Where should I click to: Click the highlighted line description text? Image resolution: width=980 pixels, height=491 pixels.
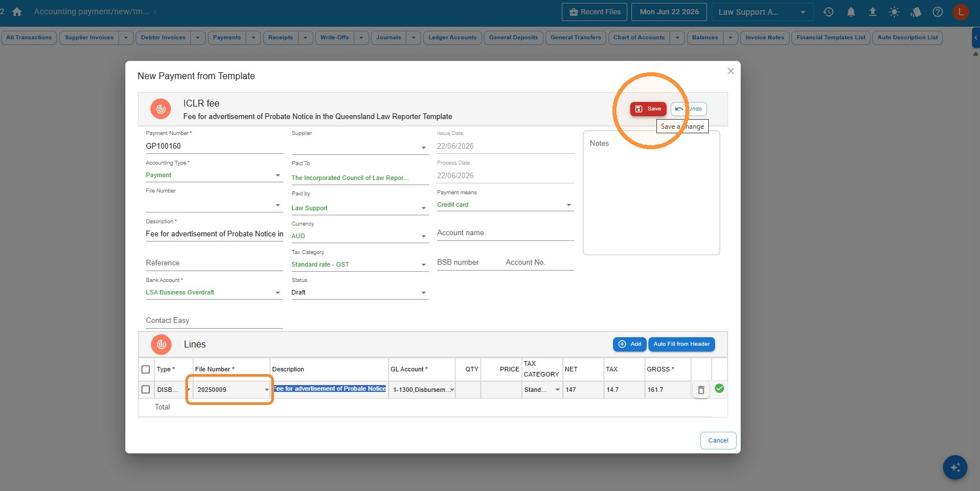pyautogui.click(x=329, y=389)
